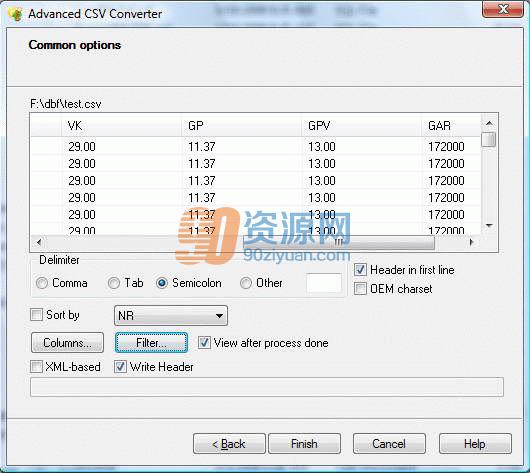Choose the Semicolon delimiter radio button
The height and width of the screenshot is (473, 530).
tap(162, 283)
